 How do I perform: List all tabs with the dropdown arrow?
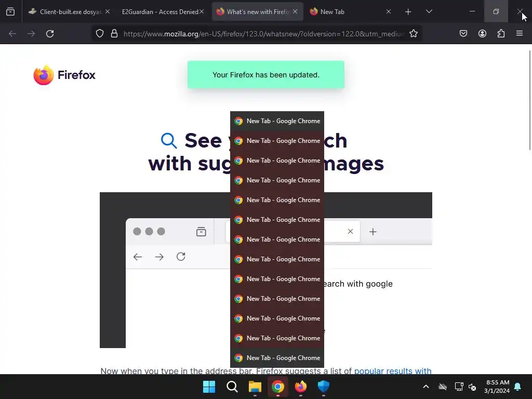[429, 11]
